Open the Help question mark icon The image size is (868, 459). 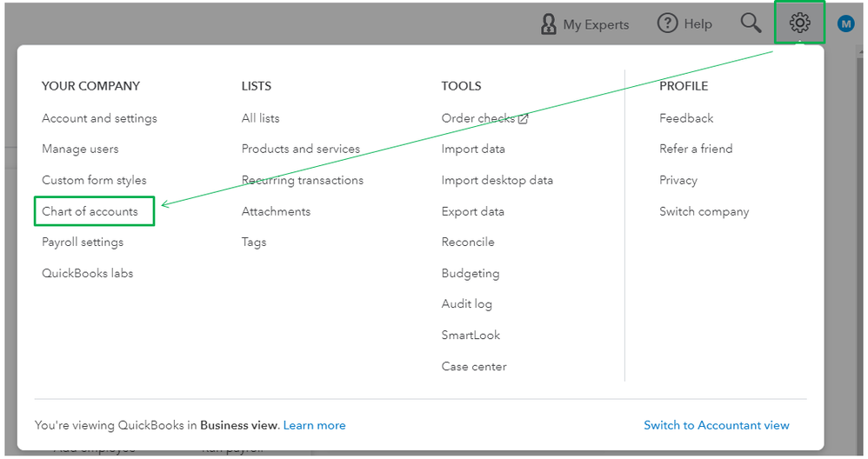pos(667,23)
